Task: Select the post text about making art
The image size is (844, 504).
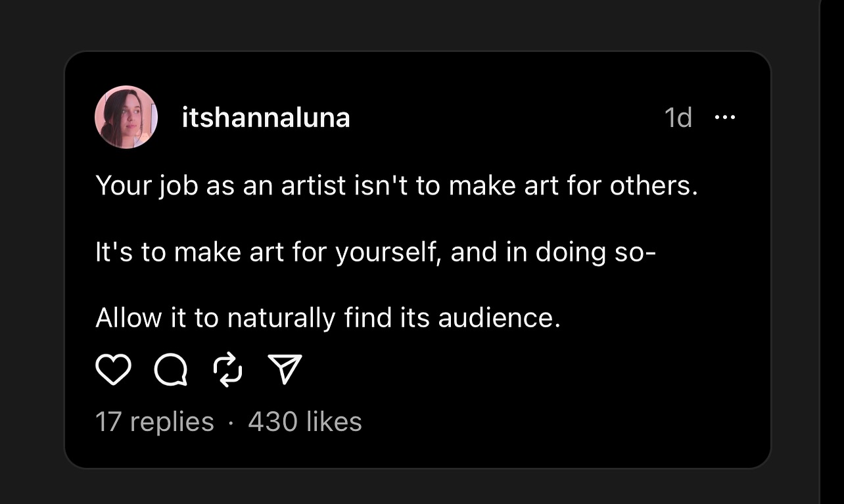Action: [x=394, y=250]
